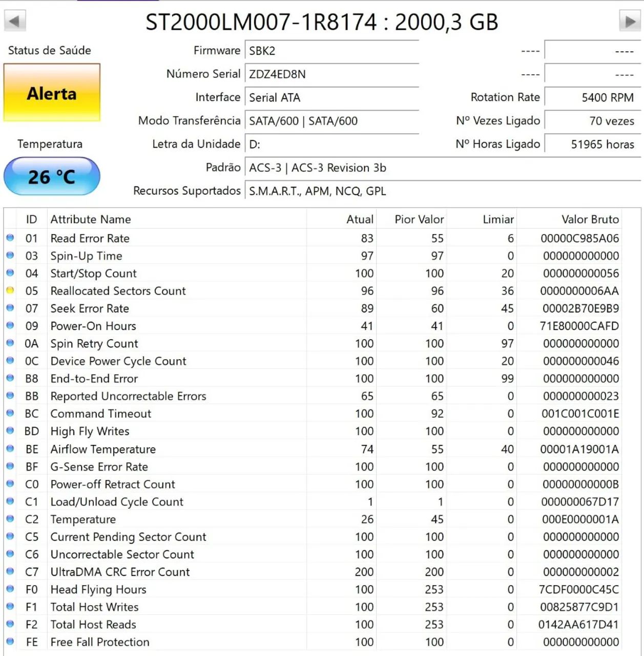The width and height of the screenshot is (644, 656).
Task: Click the Atual column header
Action: click(342, 219)
